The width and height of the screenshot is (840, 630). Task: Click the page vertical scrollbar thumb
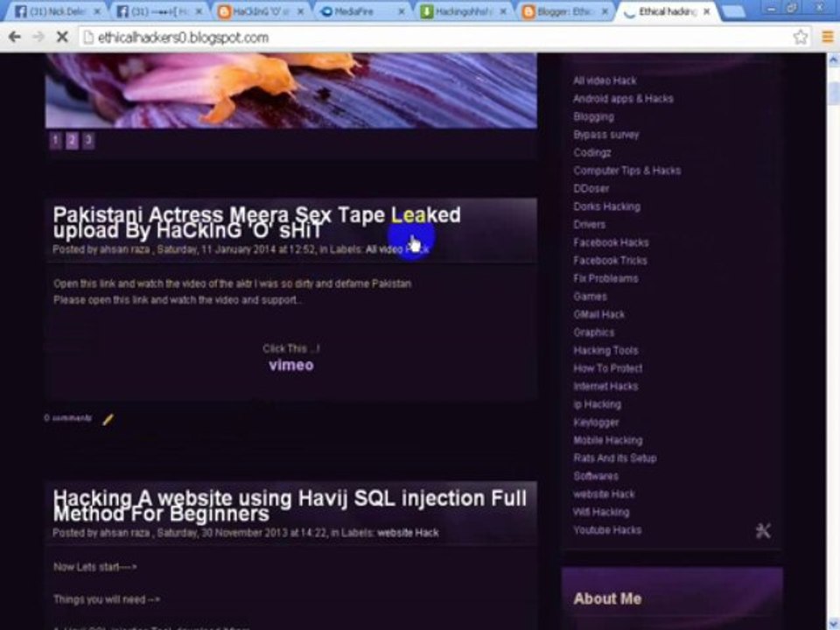coord(833,94)
